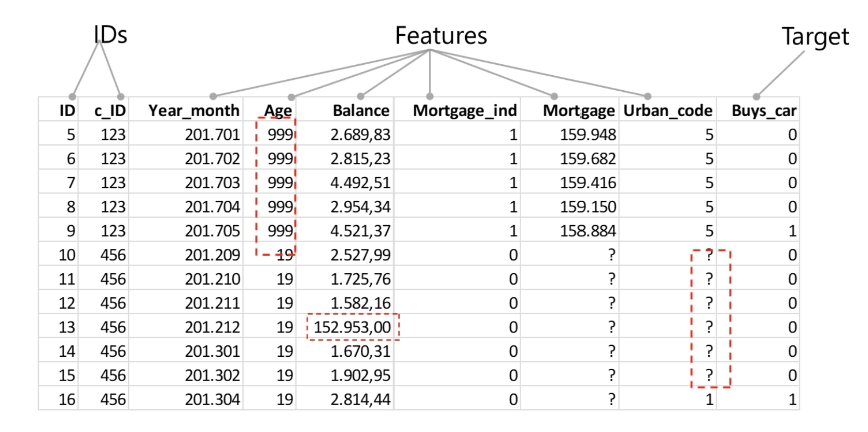Viewport: 868px width, 432px height.
Task: Select Balance cell 4.521,37
Action: (x=360, y=231)
